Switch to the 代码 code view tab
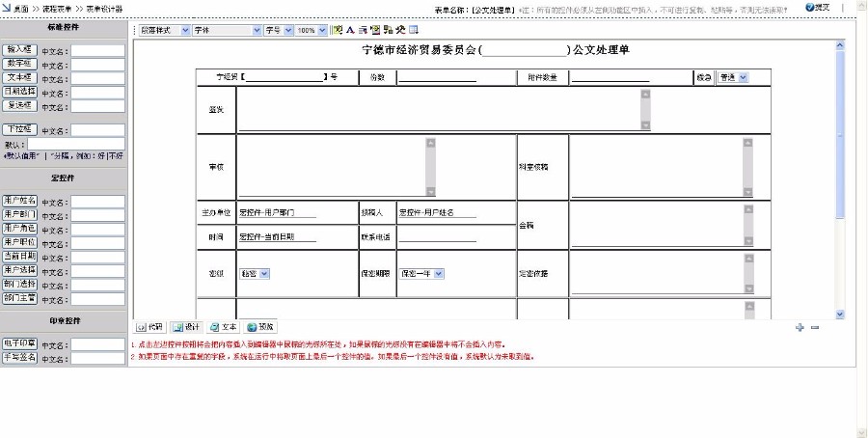 150,327
